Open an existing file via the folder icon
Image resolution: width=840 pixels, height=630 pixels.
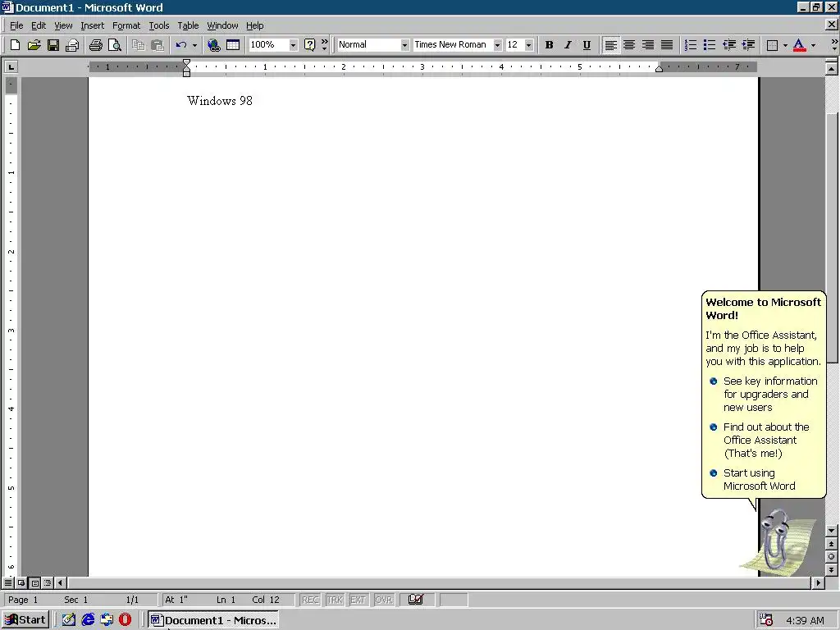(x=34, y=45)
